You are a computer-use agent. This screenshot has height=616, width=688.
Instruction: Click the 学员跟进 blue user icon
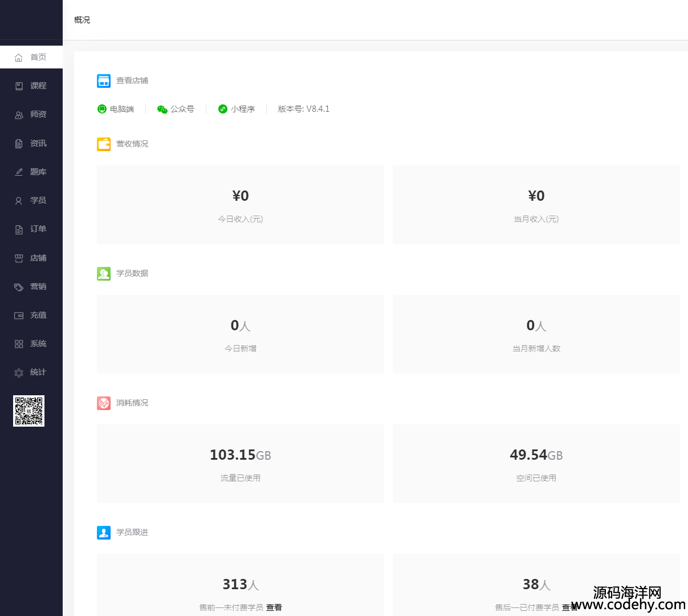tap(103, 533)
